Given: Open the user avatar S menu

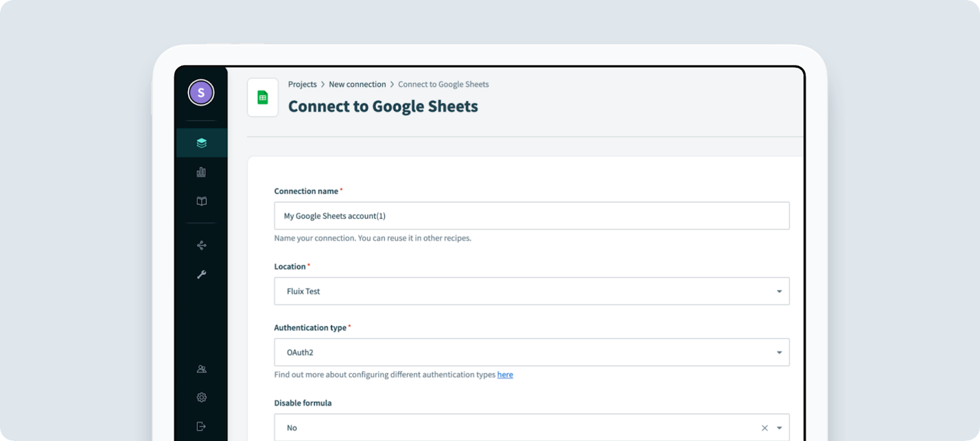Looking at the screenshot, I should pos(201,93).
